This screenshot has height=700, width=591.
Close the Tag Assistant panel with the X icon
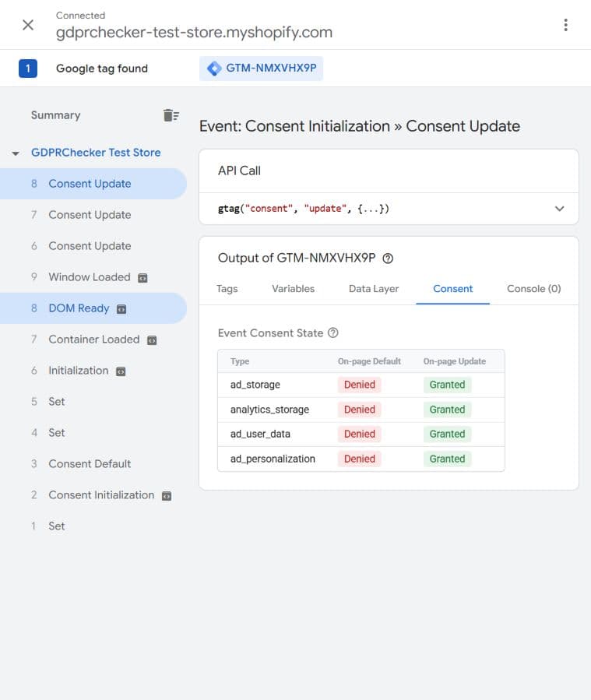28,25
